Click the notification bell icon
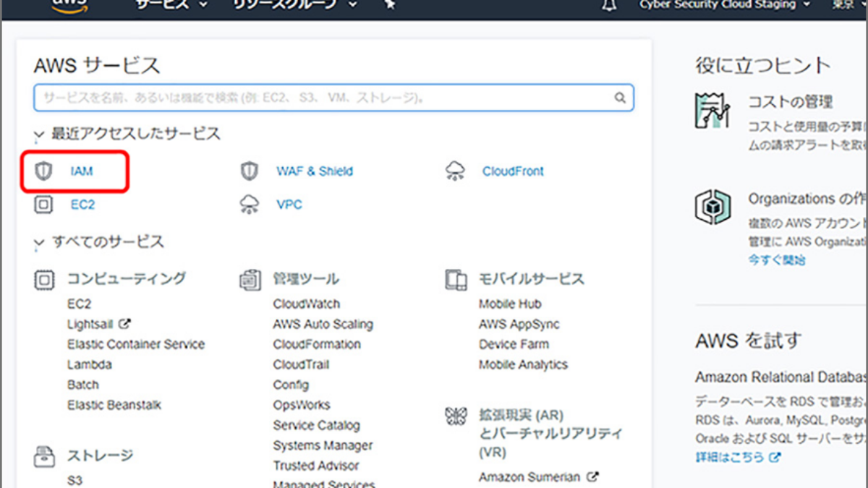This screenshot has width=868, height=488. coord(609,5)
